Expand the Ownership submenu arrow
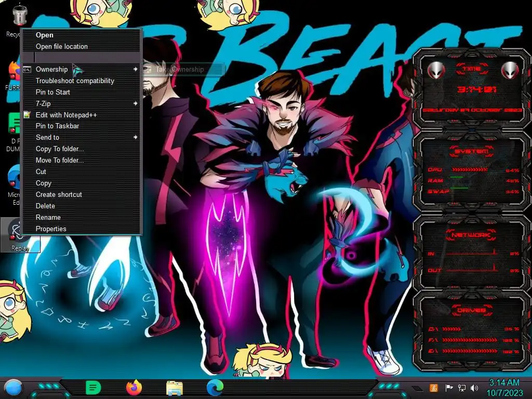The height and width of the screenshot is (399, 532). 136,69
